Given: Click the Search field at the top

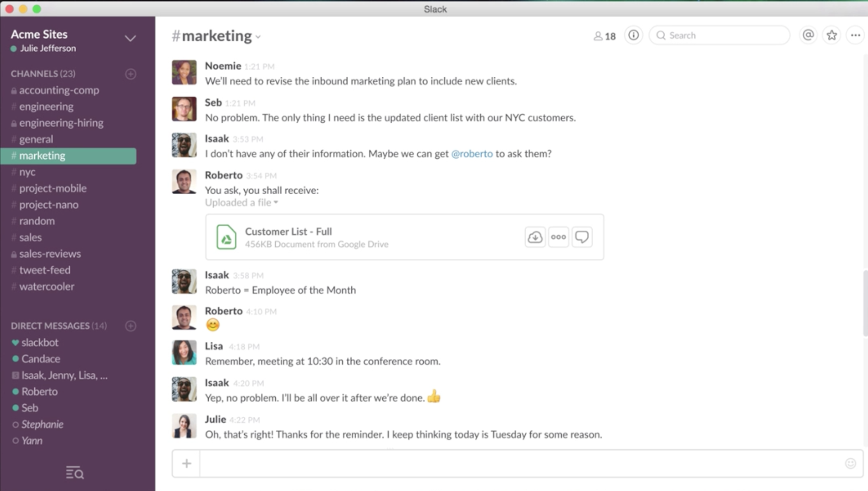Looking at the screenshot, I should pos(719,35).
